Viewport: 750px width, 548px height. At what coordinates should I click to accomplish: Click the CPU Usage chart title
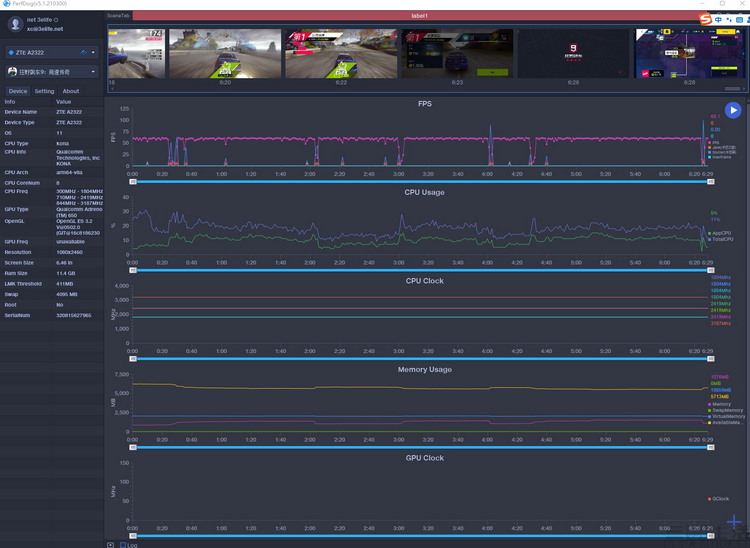424,192
